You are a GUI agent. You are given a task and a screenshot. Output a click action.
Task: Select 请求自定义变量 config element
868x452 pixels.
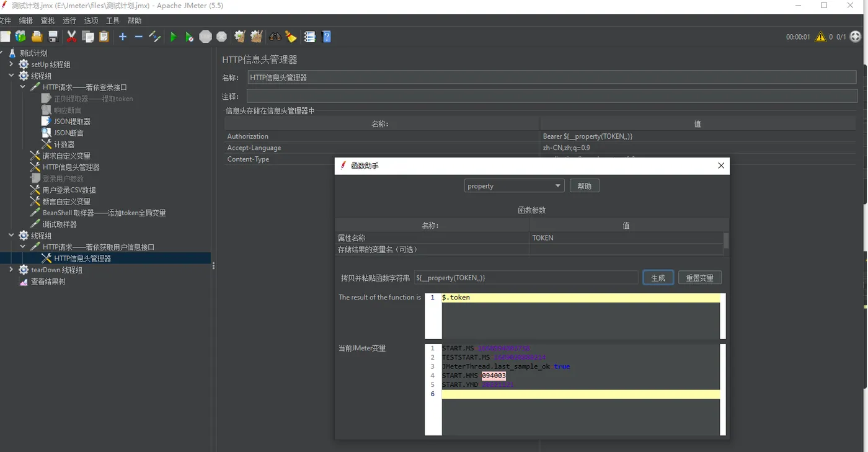click(66, 156)
